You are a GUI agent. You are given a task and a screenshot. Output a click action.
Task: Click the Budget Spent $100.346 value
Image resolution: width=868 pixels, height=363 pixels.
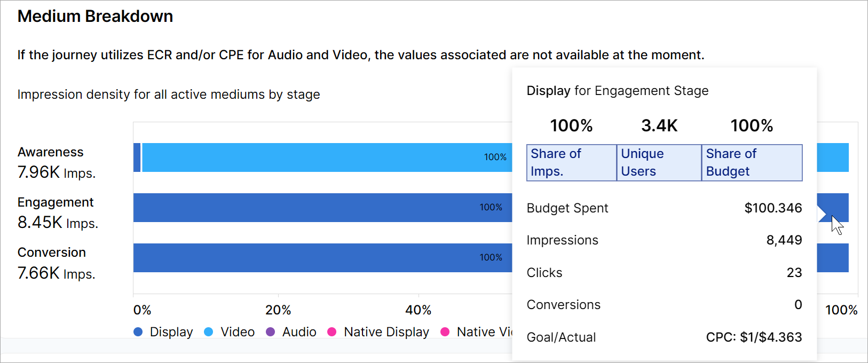point(773,208)
